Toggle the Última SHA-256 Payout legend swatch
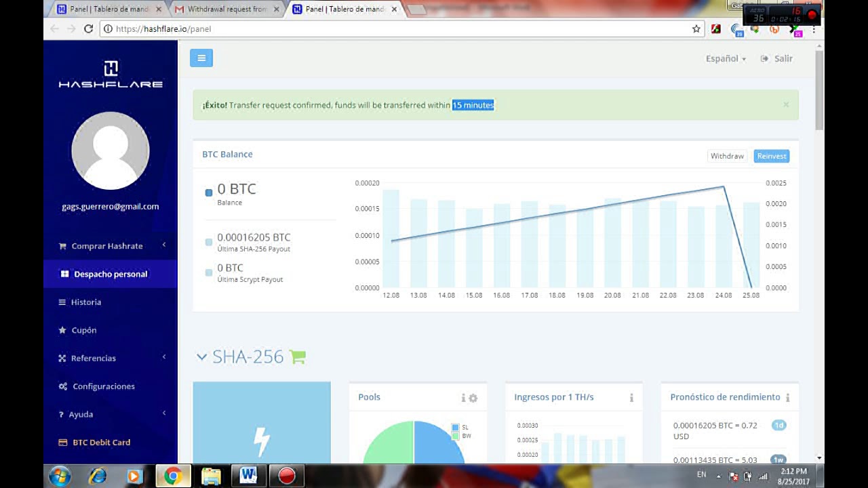868x488 pixels. click(x=209, y=242)
